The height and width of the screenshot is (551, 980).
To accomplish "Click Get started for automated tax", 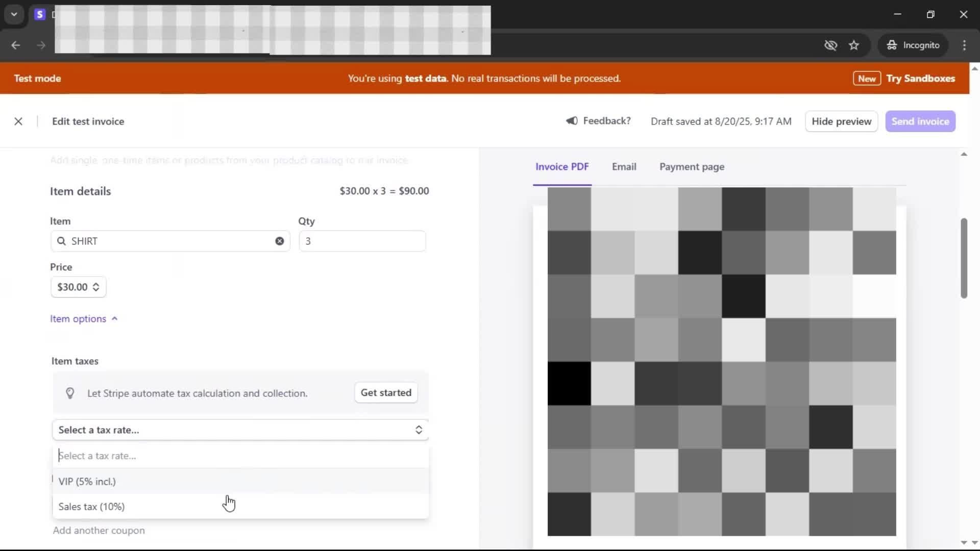I will coord(386,393).
